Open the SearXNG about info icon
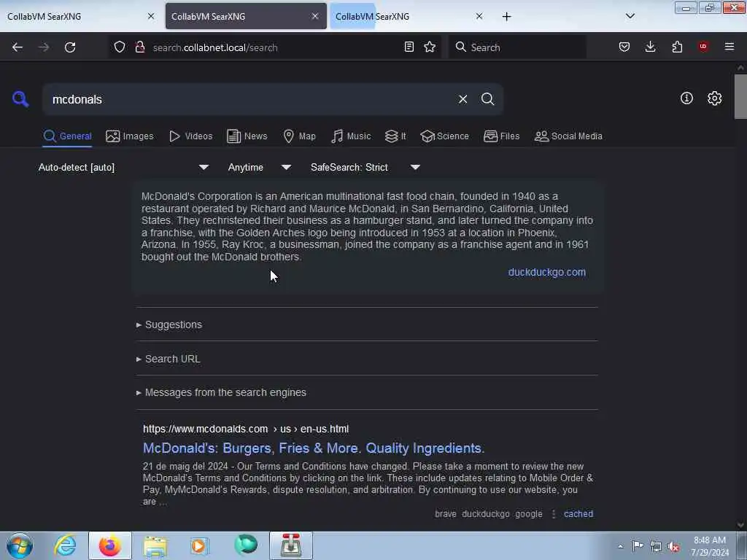 pyautogui.click(x=686, y=98)
